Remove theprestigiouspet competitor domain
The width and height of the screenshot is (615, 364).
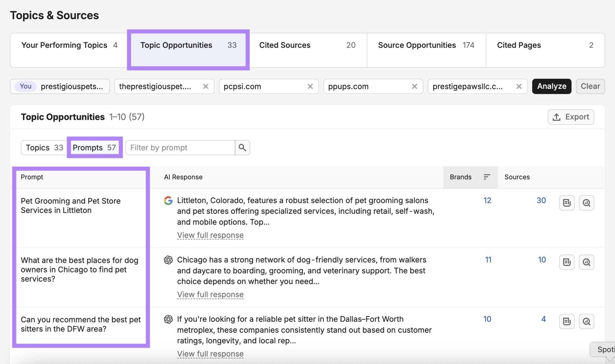click(x=206, y=86)
